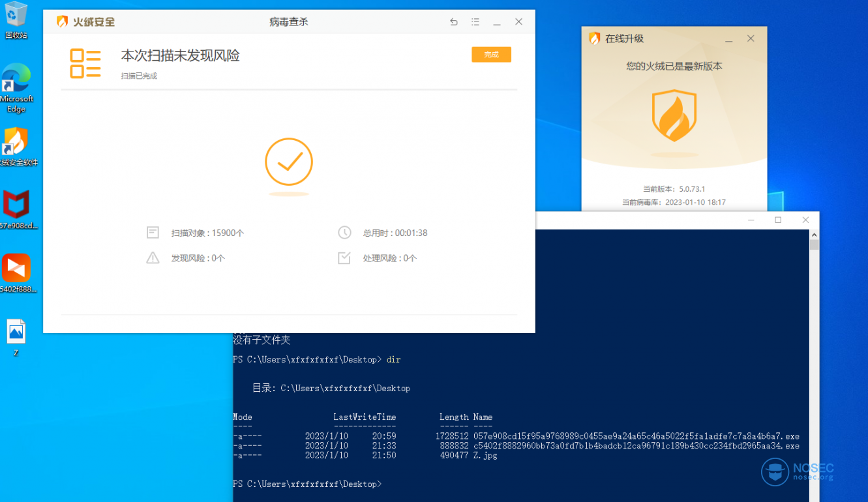
Task: Click the 21:50 timestamp in PowerShell listing
Action: click(384, 456)
